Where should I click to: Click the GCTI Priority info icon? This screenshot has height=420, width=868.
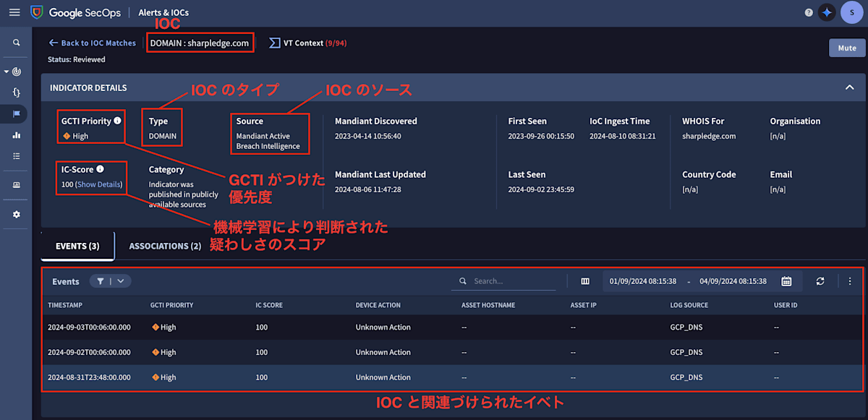(x=118, y=121)
